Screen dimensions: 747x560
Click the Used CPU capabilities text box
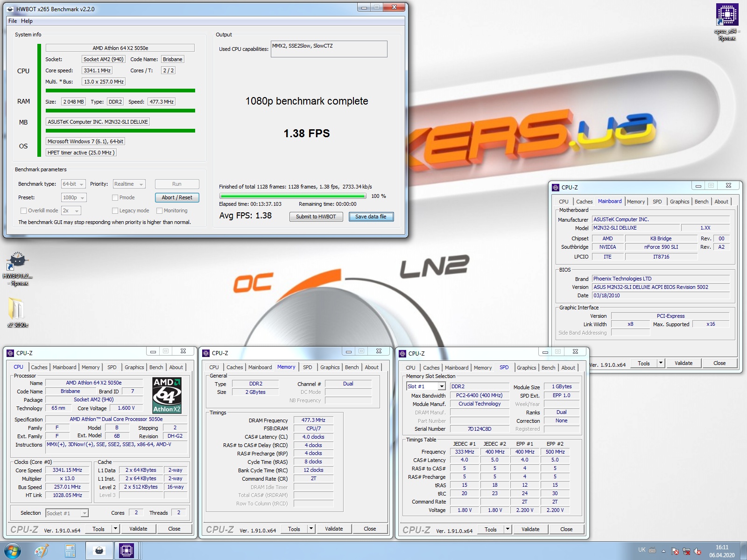pos(329,49)
